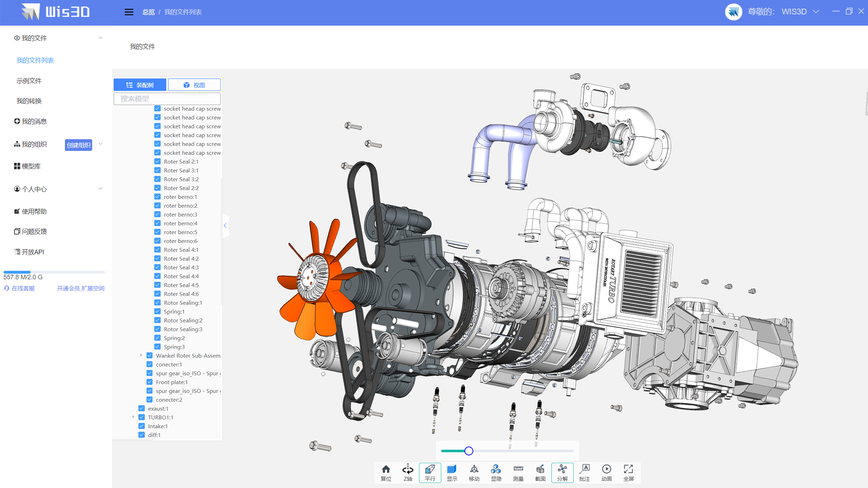This screenshot has width=868, height=488.
Task: Open 在线客服 online support link
Action: pos(19,288)
